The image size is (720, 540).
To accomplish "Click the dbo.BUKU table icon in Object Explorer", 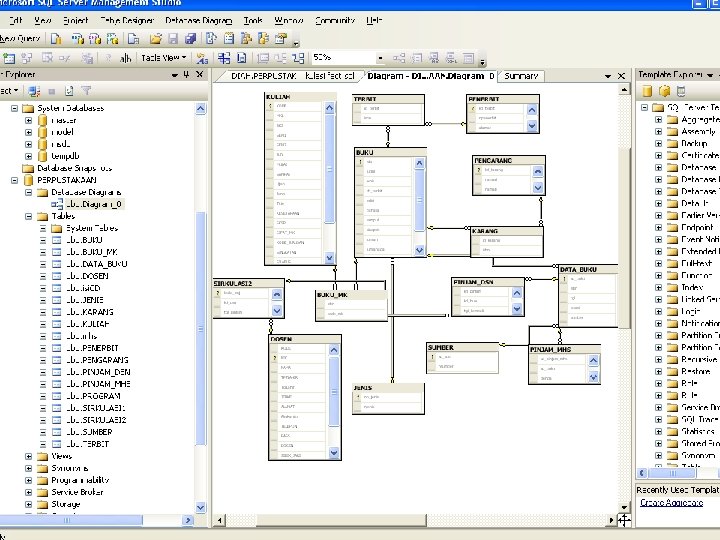I will point(57,240).
